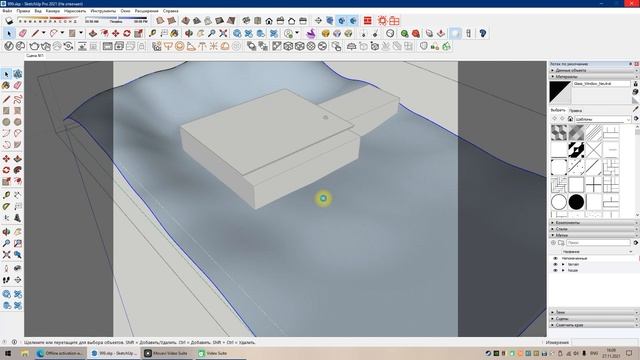
Task: Click the current material preview swatch
Action: pyautogui.click(x=560, y=92)
